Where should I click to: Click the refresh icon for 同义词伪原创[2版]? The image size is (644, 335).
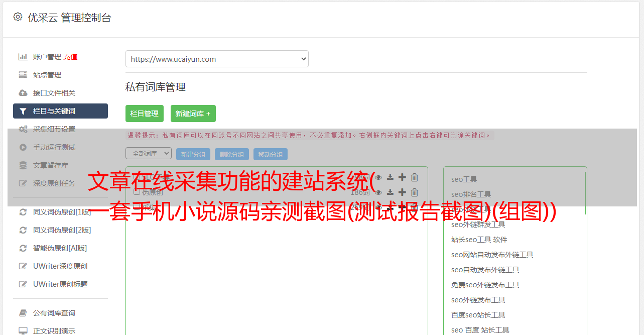click(23, 230)
